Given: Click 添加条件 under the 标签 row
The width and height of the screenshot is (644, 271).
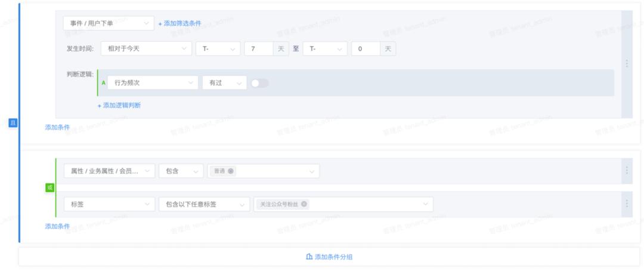Looking at the screenshot, I should (57, 226).
